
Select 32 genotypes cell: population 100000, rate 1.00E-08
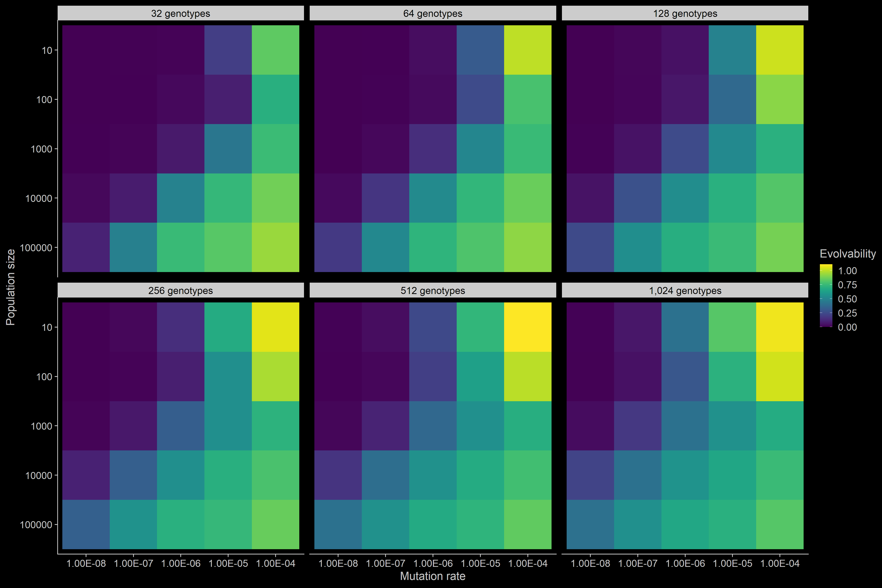pos(86,248)
